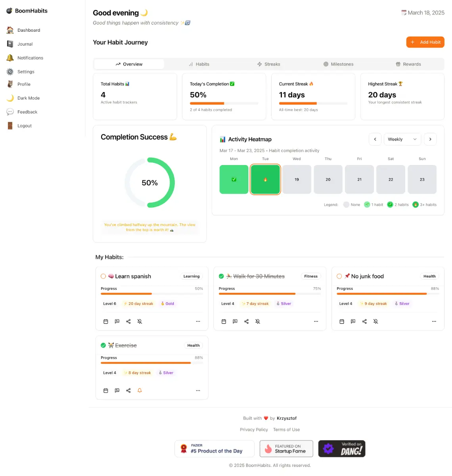
Task: Open Notifications in the sidebar
Action: [30, 58]
